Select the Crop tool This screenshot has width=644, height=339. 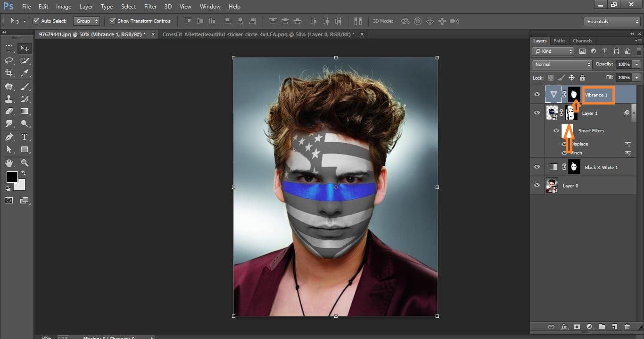[8, 73]
